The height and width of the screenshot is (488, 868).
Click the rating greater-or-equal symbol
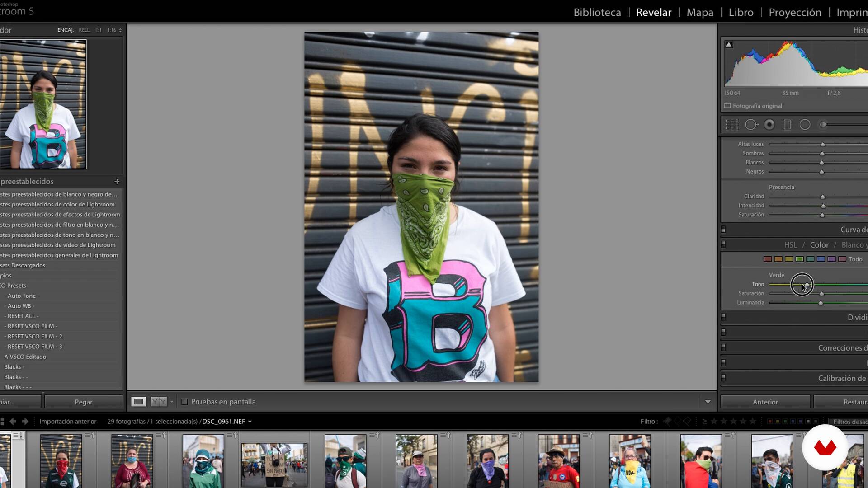704,422
